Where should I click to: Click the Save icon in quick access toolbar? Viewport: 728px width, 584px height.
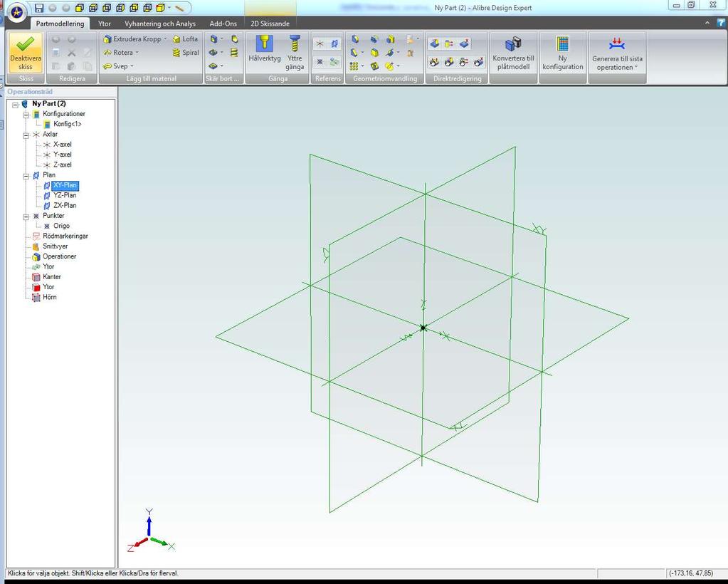point(39,9)
